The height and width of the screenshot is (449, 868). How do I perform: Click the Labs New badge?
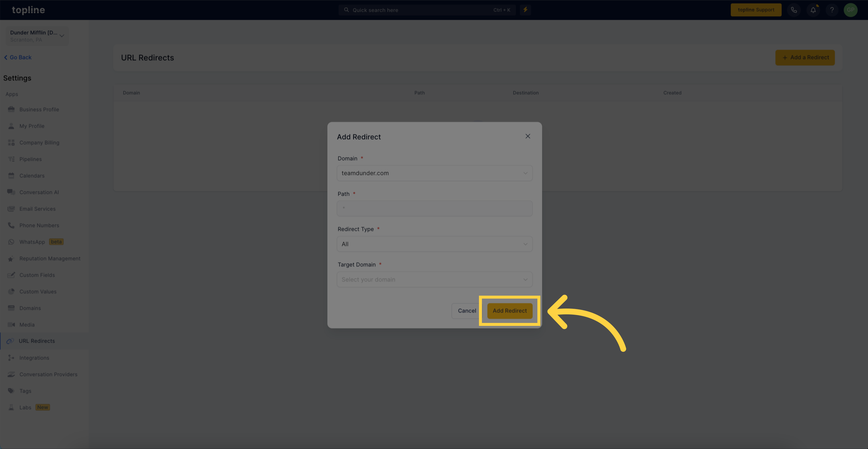click(43, 407)
